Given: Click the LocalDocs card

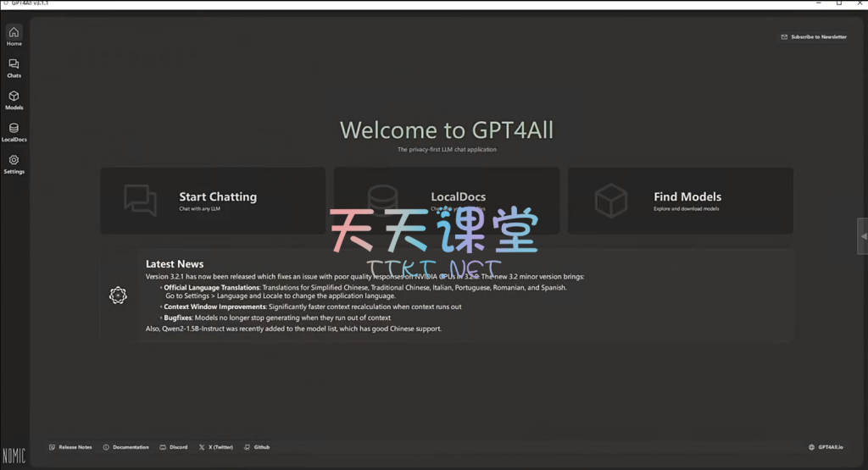Looking at the screenshot, I should pyautogui.click(x=446, y=201).
